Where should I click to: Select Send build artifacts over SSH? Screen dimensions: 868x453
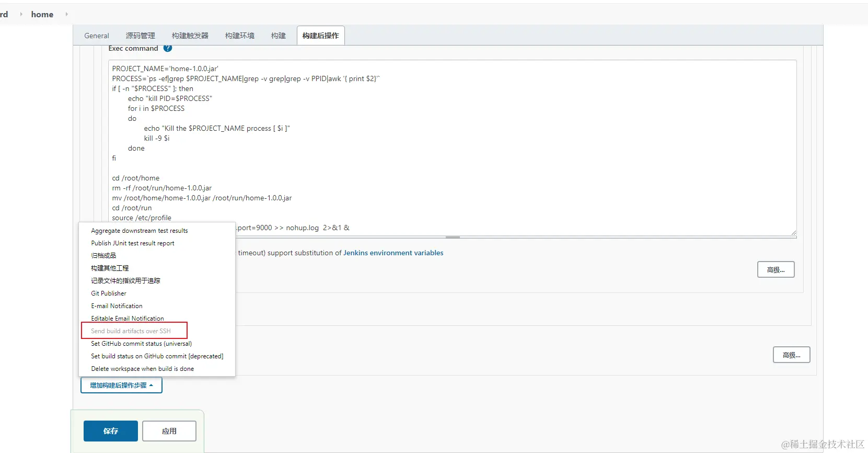click(131, 331)
